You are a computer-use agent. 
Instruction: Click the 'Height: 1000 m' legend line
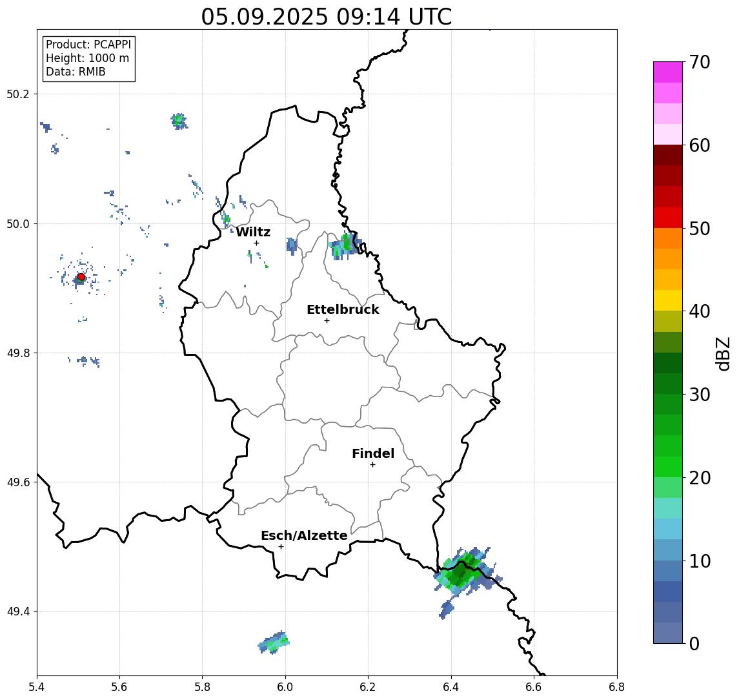coord(87,58)
